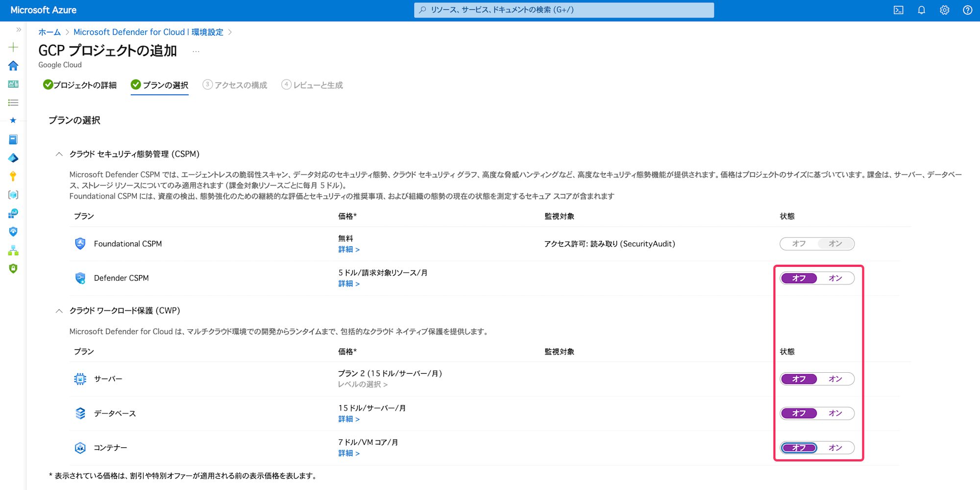Go to the アクセスの構成 step tab
This screenshot has width=980, height=490.
[x=235, y=85]
